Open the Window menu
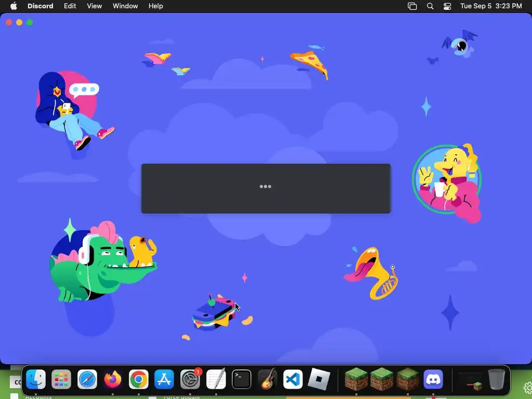The height and width of the screenshot is (399, 532). tap(125, 6)
